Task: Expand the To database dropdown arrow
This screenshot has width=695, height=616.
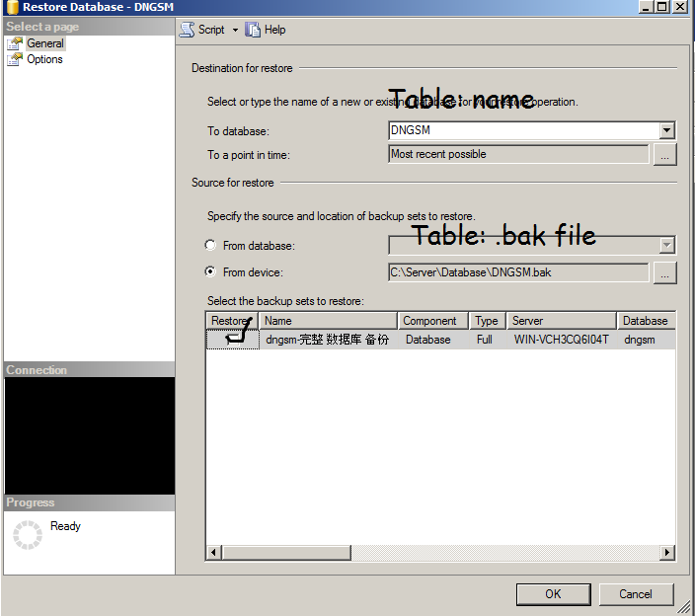Action: click(666, 130)
